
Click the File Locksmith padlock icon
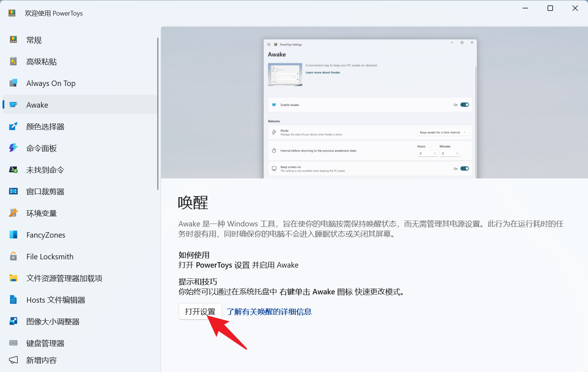(13, 256)
